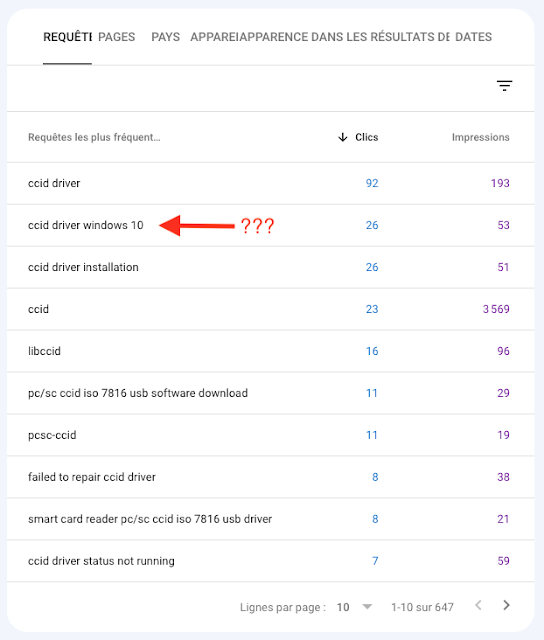Open the APPAREILS tab

pyautogui.click(x=213, y=37)
